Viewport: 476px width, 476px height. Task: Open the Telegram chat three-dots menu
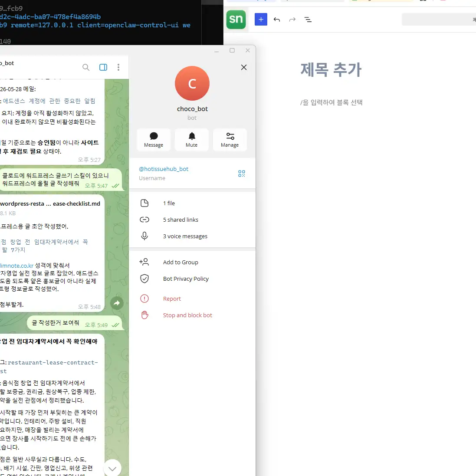pos(118,67)
